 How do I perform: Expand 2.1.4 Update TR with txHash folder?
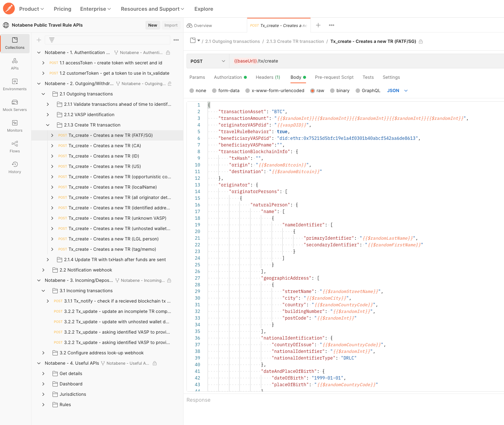point(48,260)
